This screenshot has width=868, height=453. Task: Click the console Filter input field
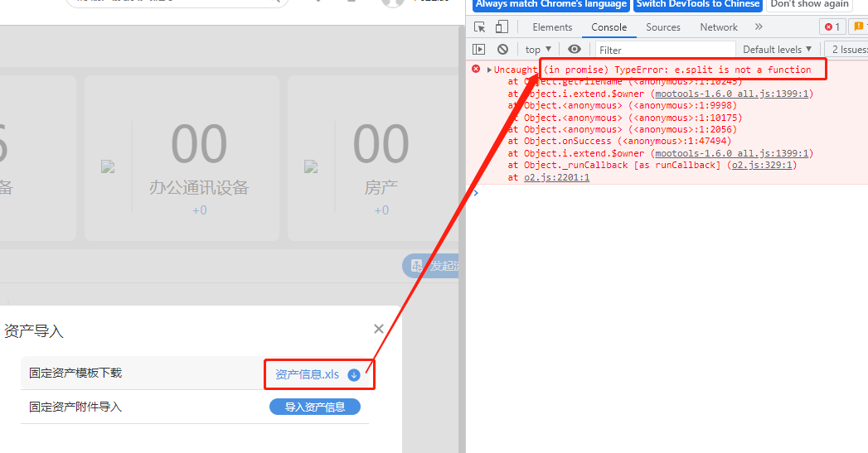click(665, 50)
